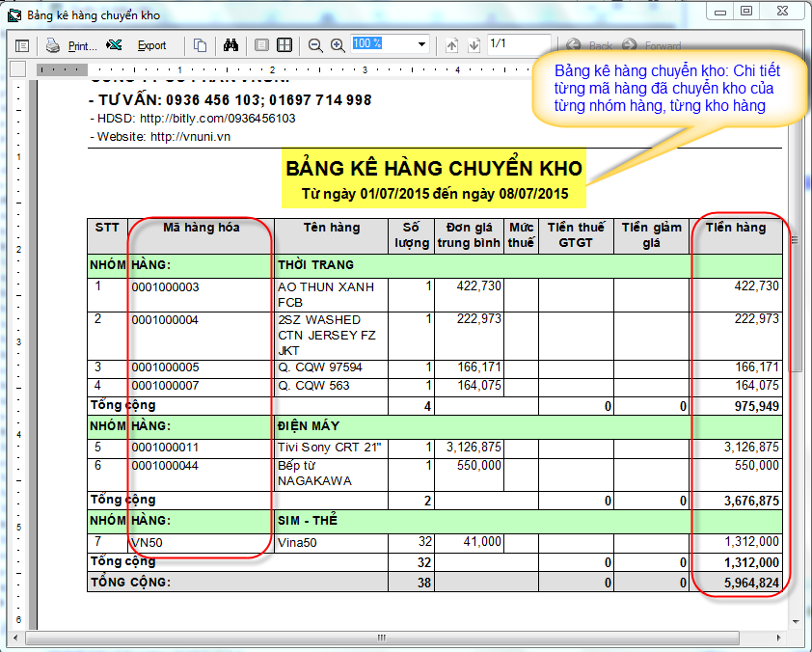Switch to multiple pages view
812x652 pixels.
(284, 45)
